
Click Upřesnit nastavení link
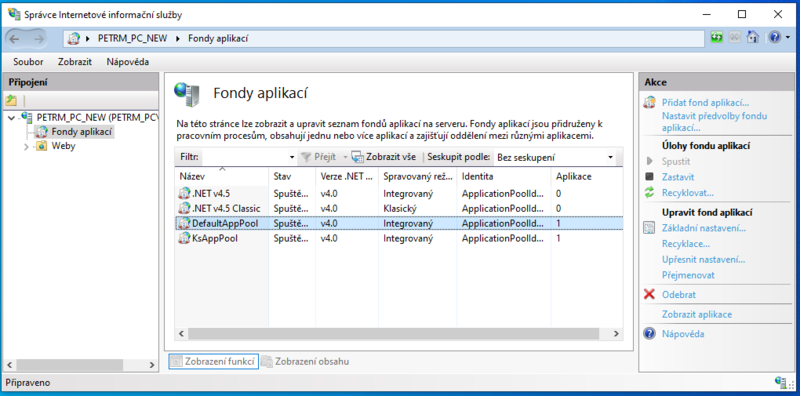pos(704,260)
